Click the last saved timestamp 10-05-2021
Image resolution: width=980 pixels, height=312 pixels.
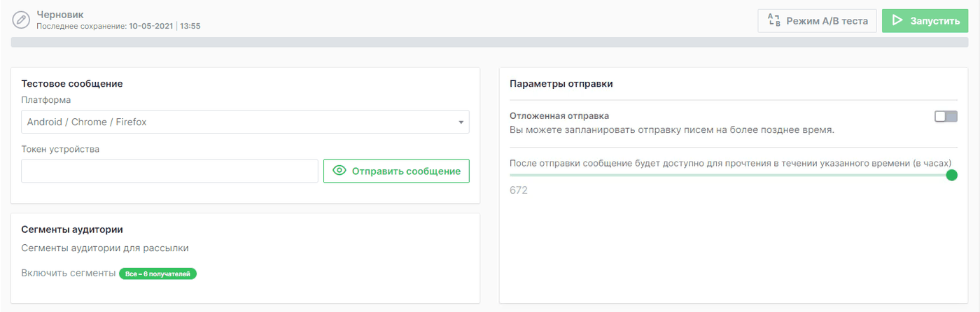click(150, 26)
